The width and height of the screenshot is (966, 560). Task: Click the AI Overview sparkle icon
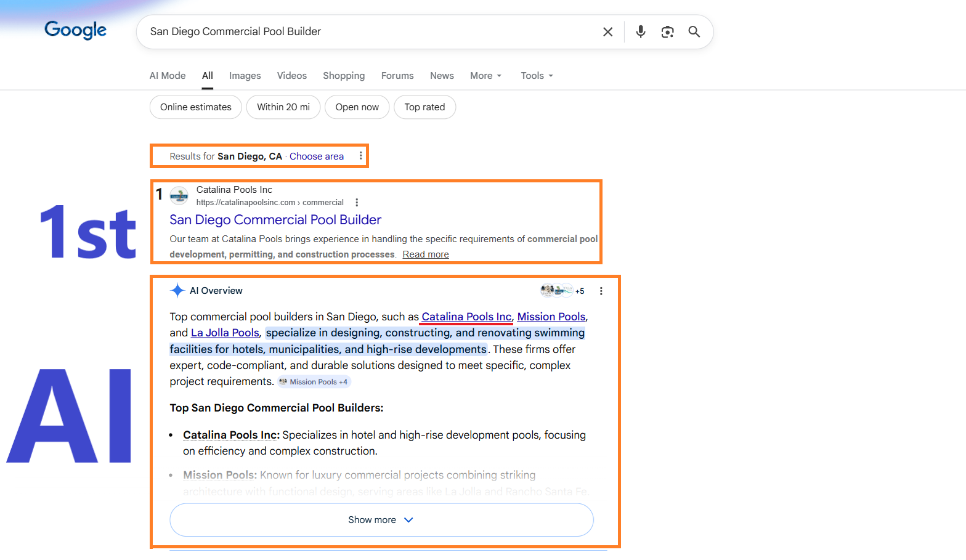(177, 291)
